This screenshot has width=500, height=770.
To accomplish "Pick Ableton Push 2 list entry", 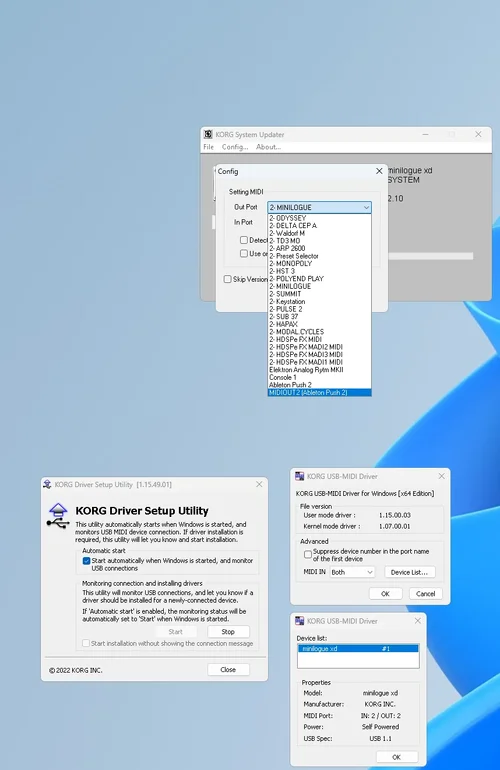I will 319,385.
